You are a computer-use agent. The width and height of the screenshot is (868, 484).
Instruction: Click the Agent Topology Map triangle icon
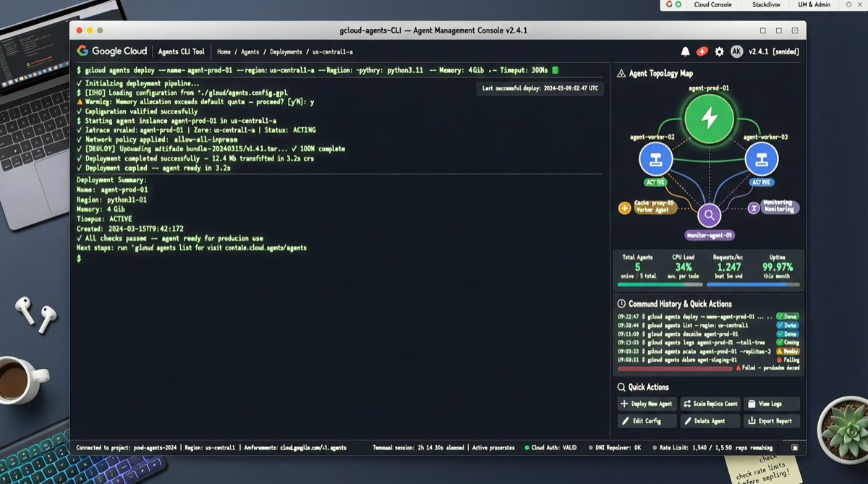[x=621, y=74]
